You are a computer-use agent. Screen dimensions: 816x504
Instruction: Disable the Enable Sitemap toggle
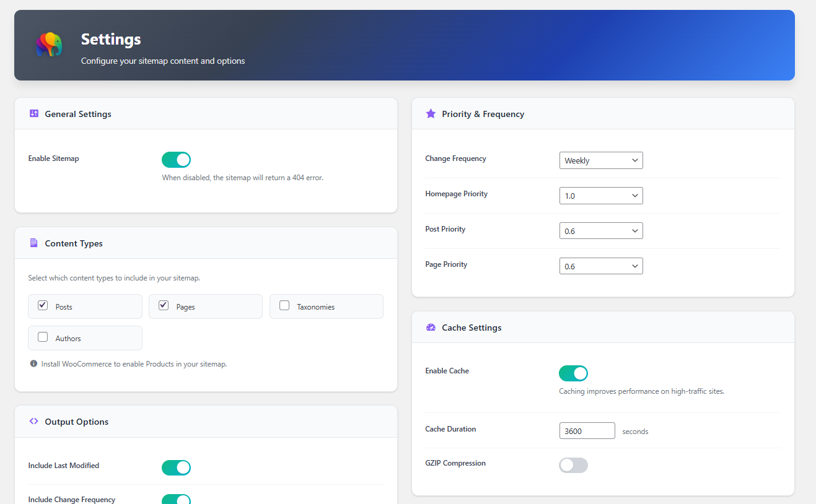click(x=176, y=159)
